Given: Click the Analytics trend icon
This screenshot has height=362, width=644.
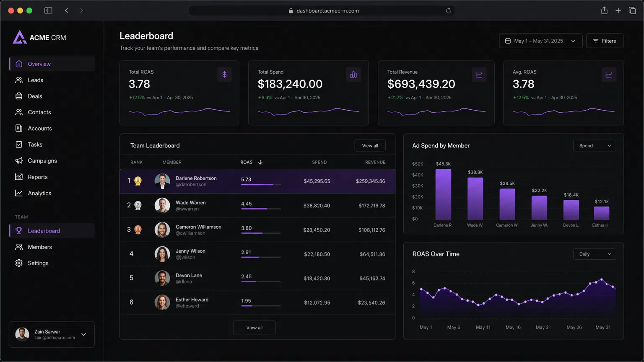Looking at the screenshot, I should point(19,193).
